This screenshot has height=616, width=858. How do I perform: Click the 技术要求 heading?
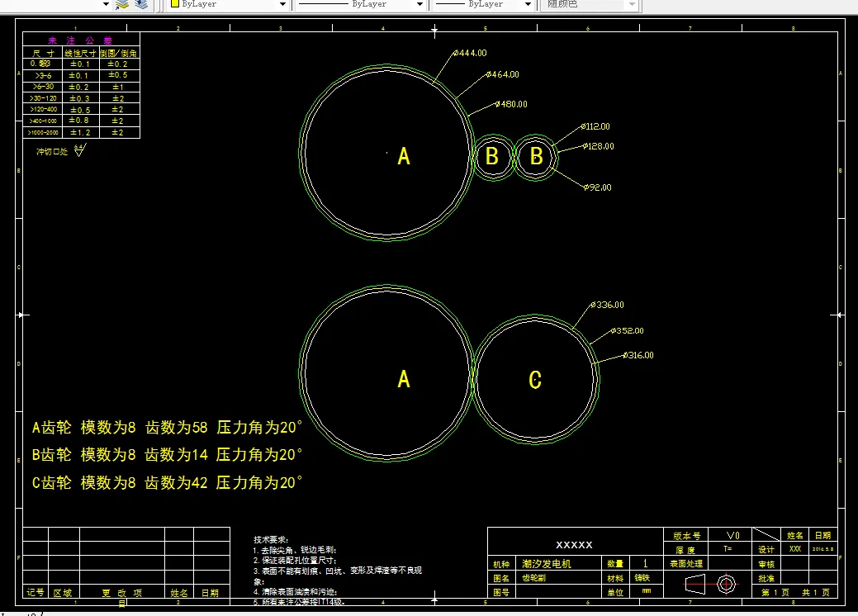click(x=271, y=539)
